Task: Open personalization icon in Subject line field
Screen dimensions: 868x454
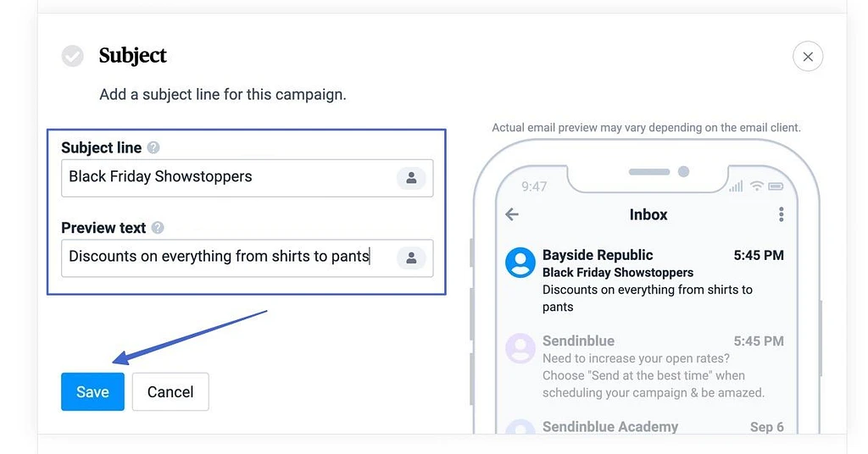Action: [411, 178]
